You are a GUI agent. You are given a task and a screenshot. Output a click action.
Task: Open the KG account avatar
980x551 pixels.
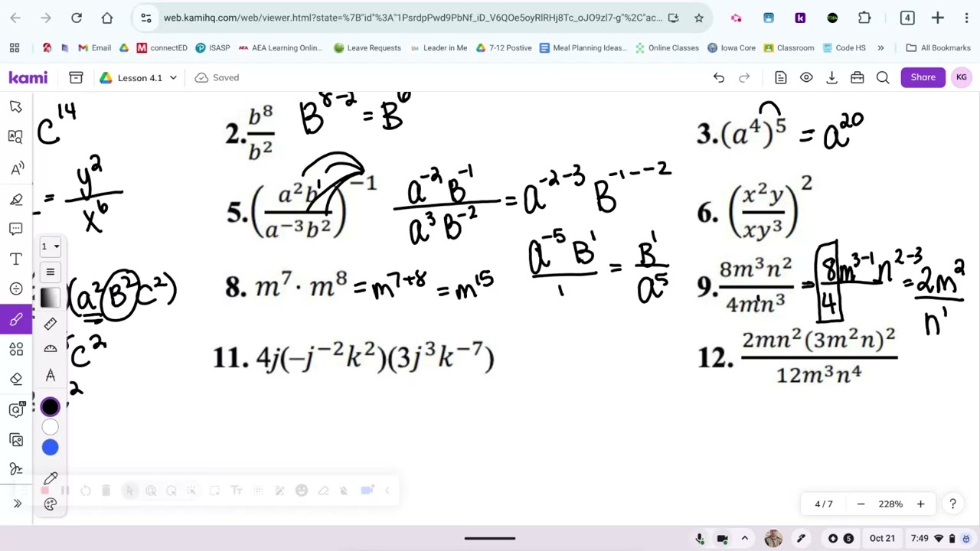962,77
